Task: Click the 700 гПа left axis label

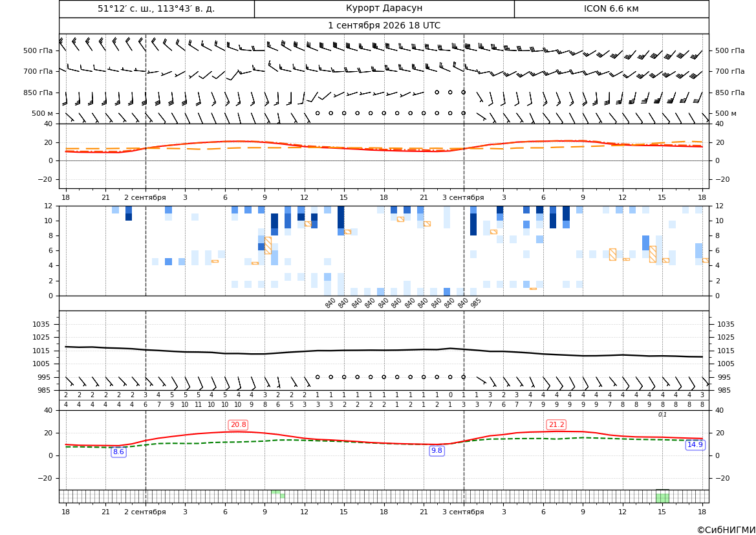Action: [38, 71]
